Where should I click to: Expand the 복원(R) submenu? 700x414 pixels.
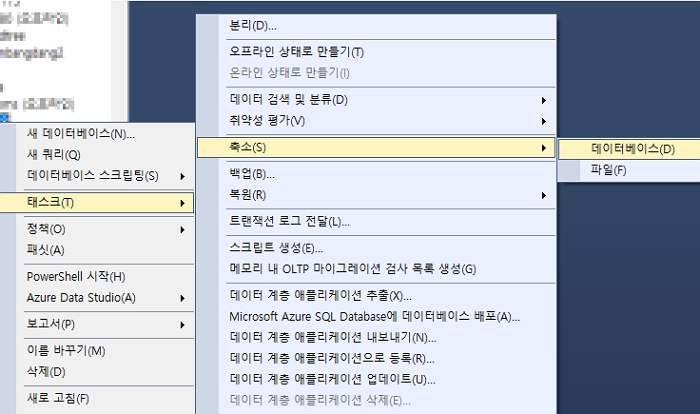coord(248,195)
